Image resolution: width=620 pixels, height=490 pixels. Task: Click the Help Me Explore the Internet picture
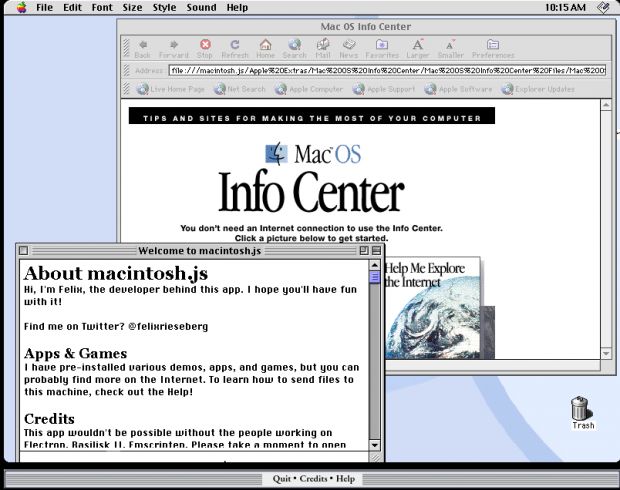[433, 308]
